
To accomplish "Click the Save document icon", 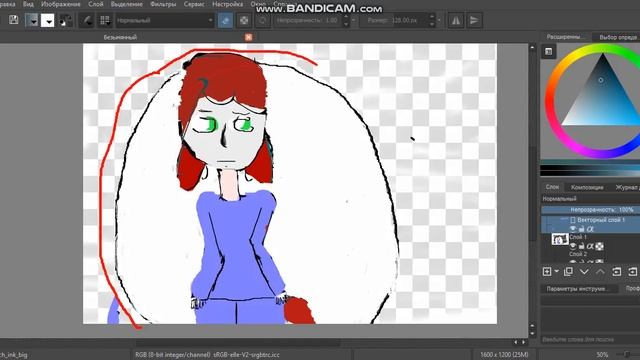I will coord(14,20).
